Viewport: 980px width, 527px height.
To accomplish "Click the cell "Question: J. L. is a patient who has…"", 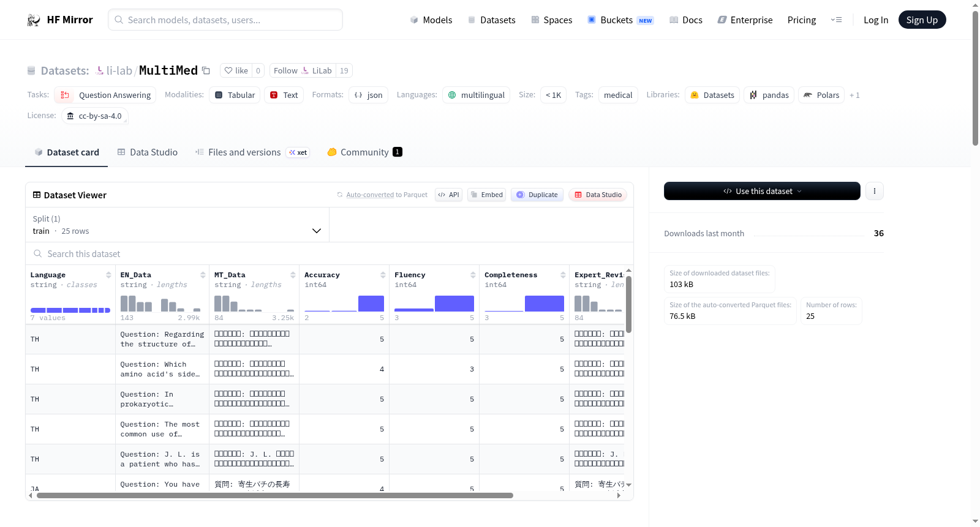I will (x=162, y=459).
